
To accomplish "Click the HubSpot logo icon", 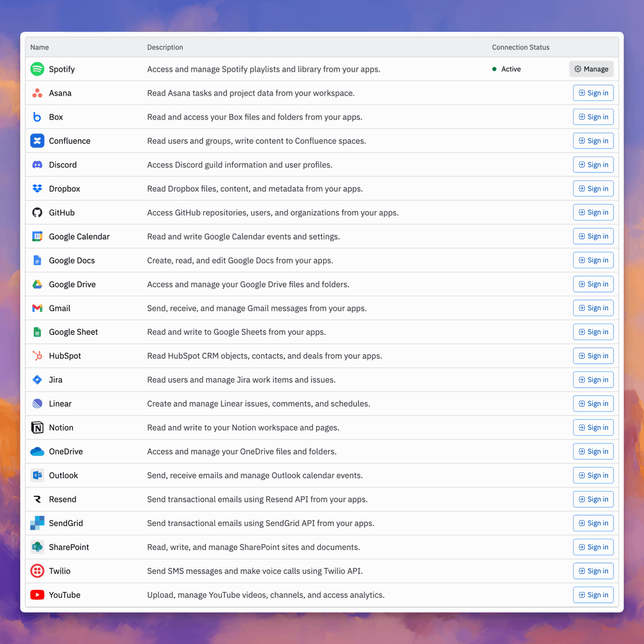I will pos(37,356).
